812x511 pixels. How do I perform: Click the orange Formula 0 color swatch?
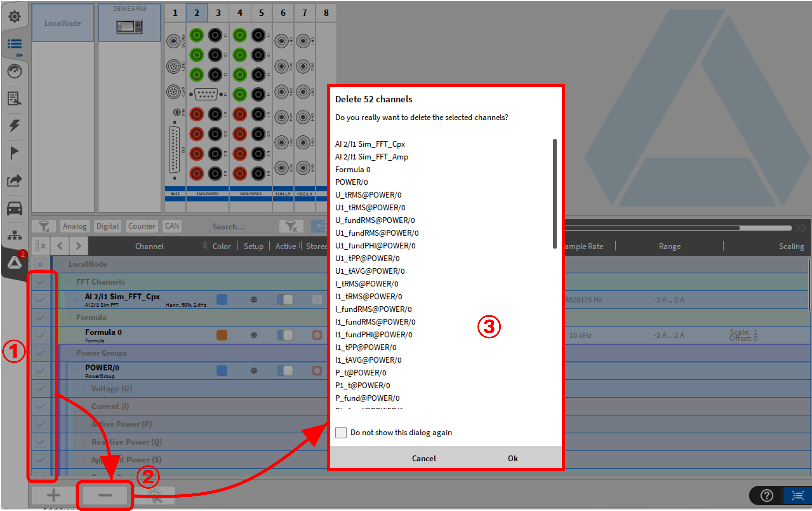coord(222,335)
